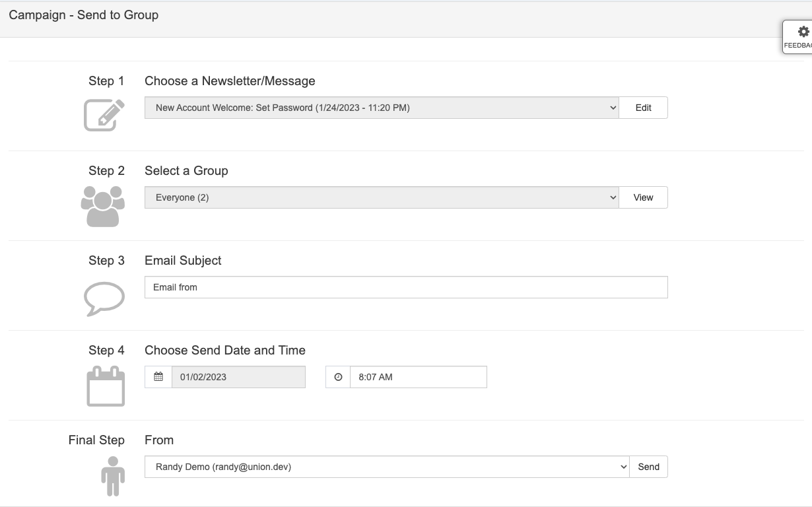Open date picker via small calendar icon
The width and height of the screenshot is (812, 507).
(x=158, y=377)
